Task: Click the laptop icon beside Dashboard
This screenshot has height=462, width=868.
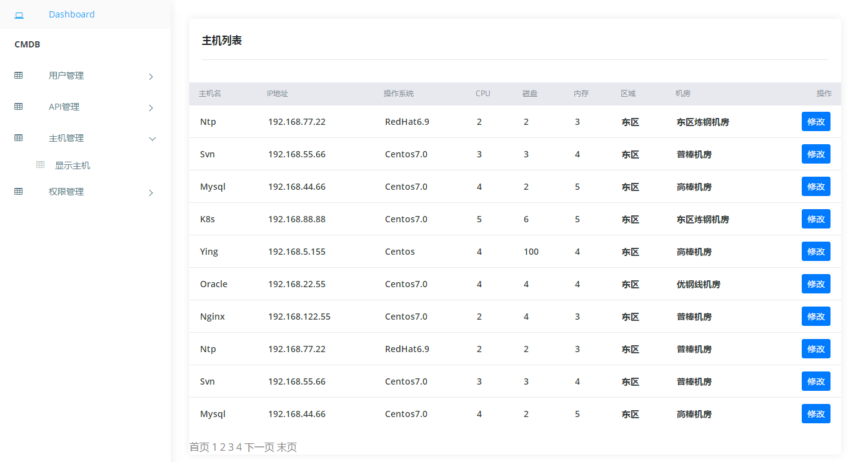Action: [19, 14]
